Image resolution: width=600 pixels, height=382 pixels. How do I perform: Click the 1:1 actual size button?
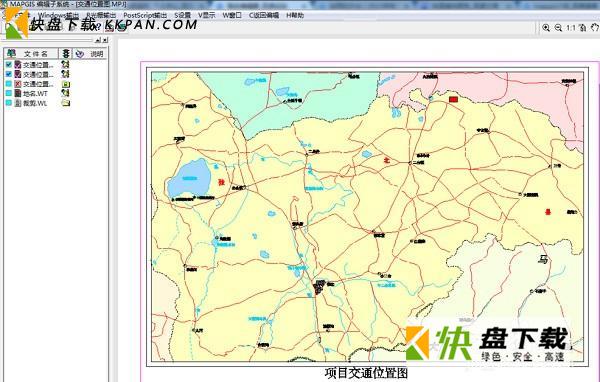571,28
